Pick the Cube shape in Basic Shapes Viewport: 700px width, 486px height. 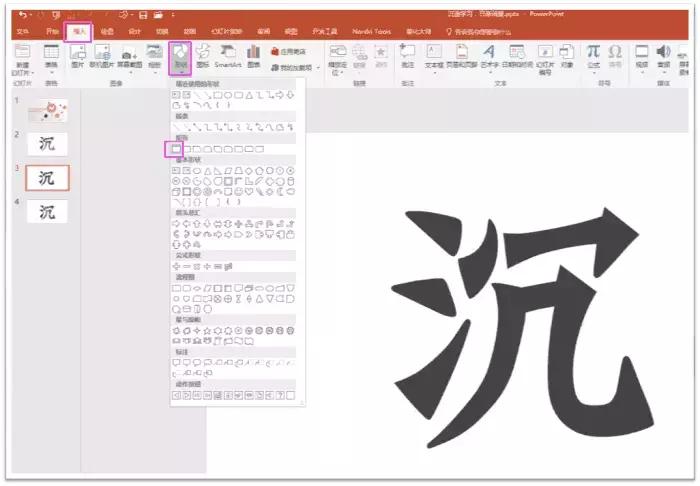point(176,191)
